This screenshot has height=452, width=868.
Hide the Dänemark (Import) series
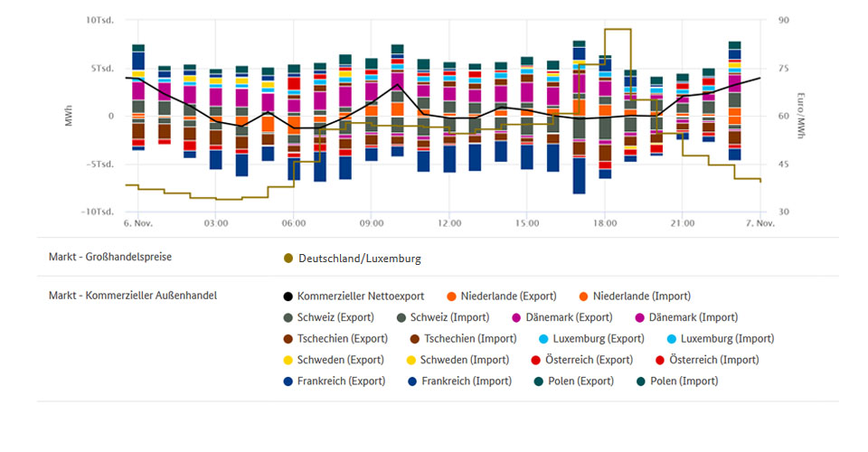(x=686, y=317)
